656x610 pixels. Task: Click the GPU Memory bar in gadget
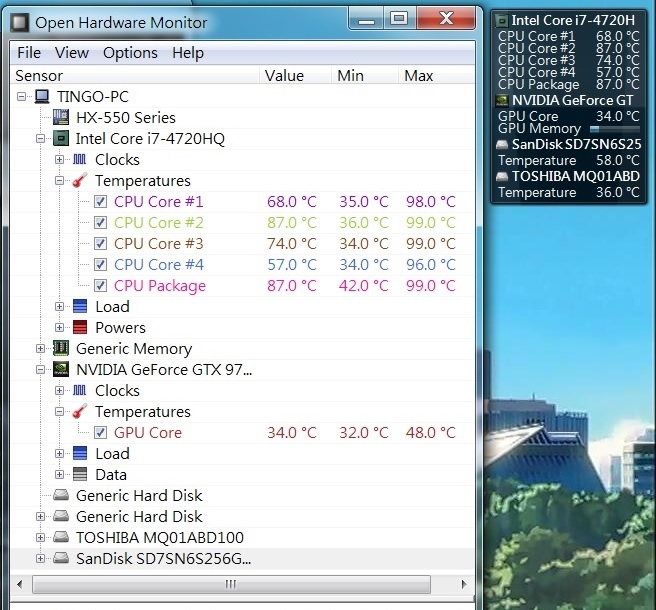click(x=615, y=128)
